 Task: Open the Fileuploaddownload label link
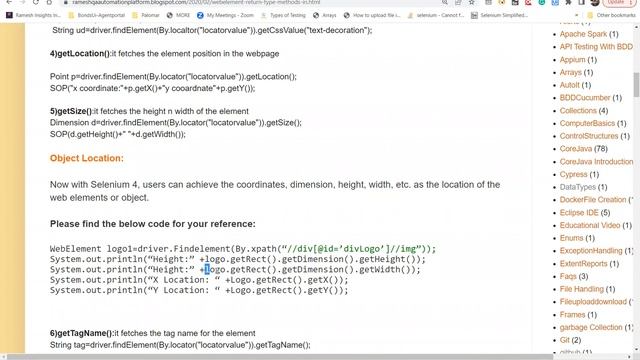tap(593, 302)
